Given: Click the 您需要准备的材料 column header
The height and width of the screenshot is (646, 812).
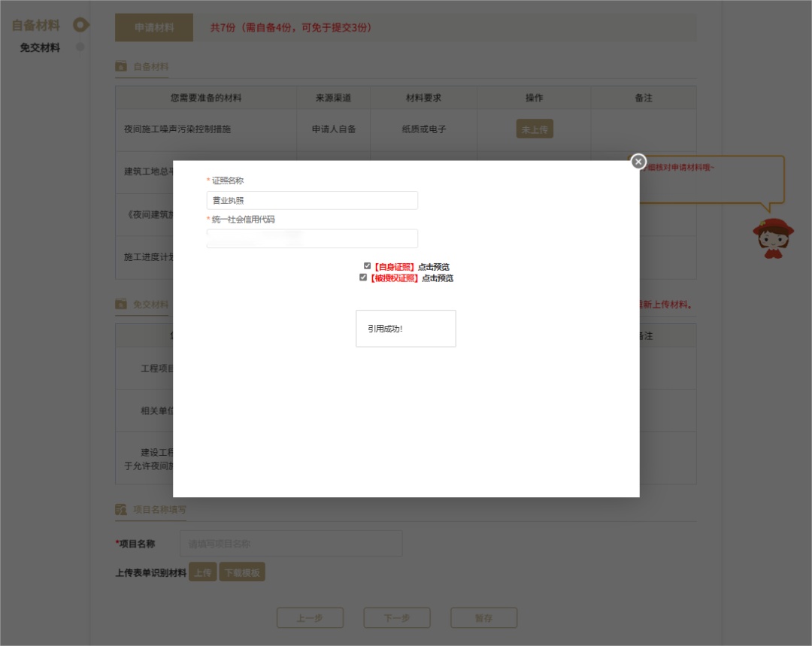Looking at the screenshot, I should [x=206, y=98].
